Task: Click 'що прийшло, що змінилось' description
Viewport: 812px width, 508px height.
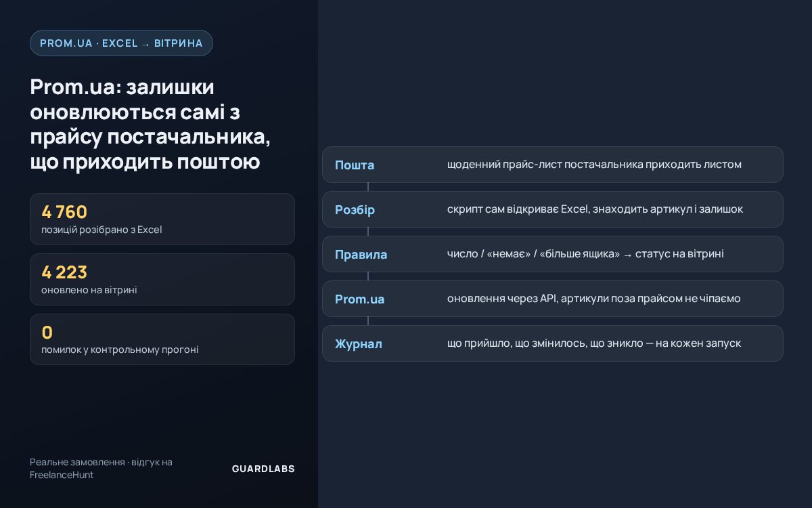Action: coord(594,343)
